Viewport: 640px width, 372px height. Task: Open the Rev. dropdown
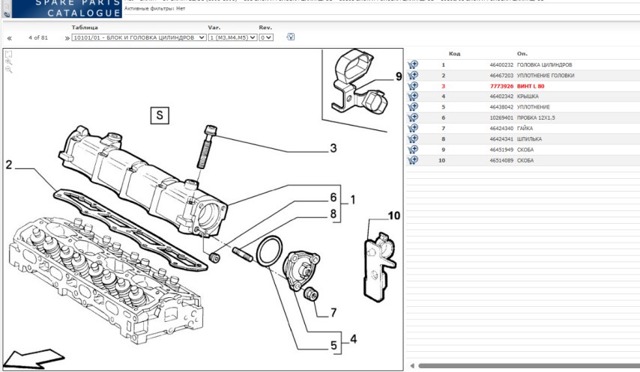pyautogui.click(x=266, y=37)
